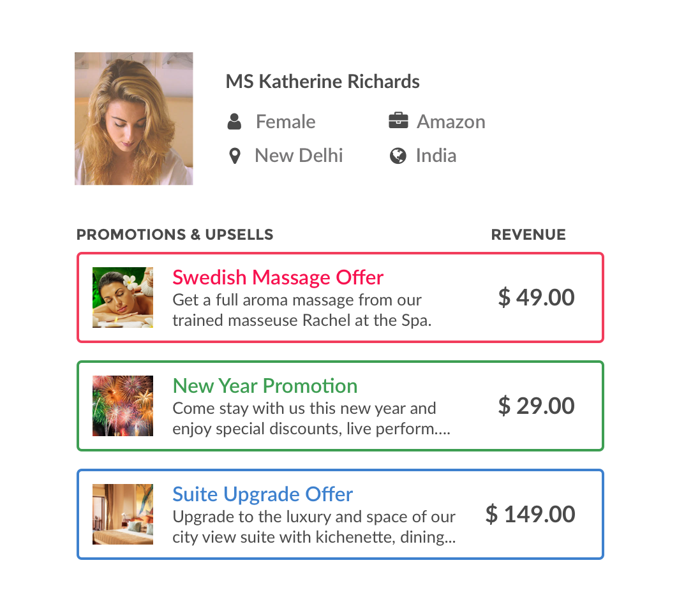Click the Swedish massage thumbnail image
700x616 pixels.
tap(123, 298)
